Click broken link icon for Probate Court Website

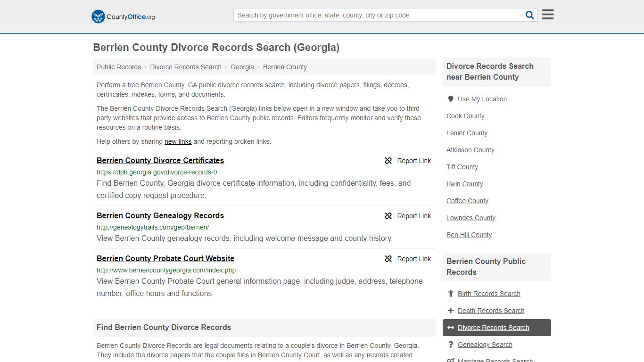(388, 259)
